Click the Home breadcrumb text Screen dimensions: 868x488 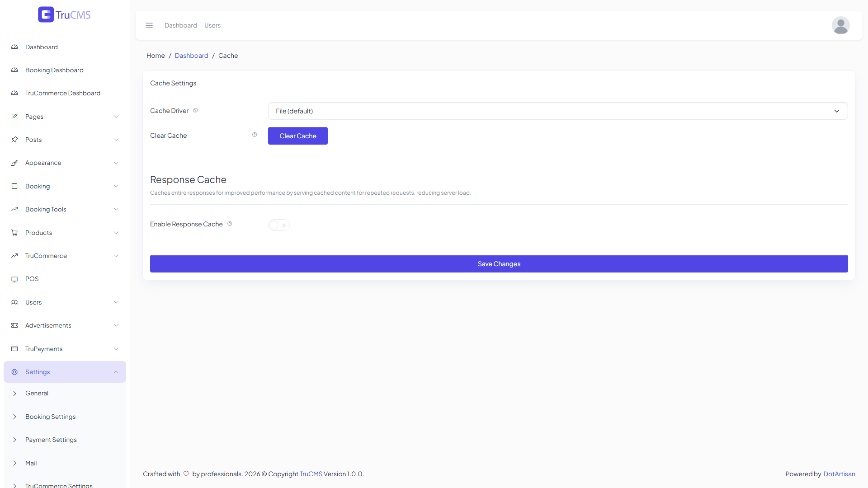pyautogui.click(x=156, y=56)
